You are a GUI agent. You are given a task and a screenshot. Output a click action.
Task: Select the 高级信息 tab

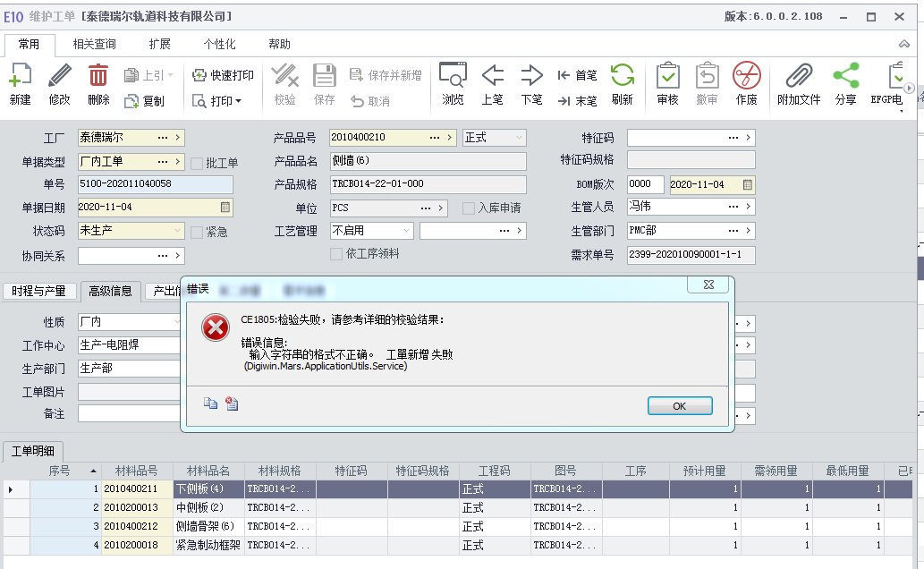(x=110, y=291)
